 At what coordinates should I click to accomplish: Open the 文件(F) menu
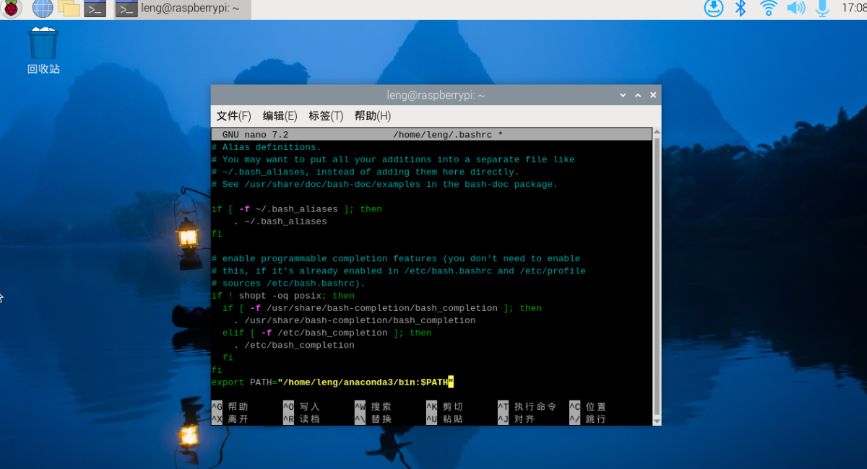[233, 116]
